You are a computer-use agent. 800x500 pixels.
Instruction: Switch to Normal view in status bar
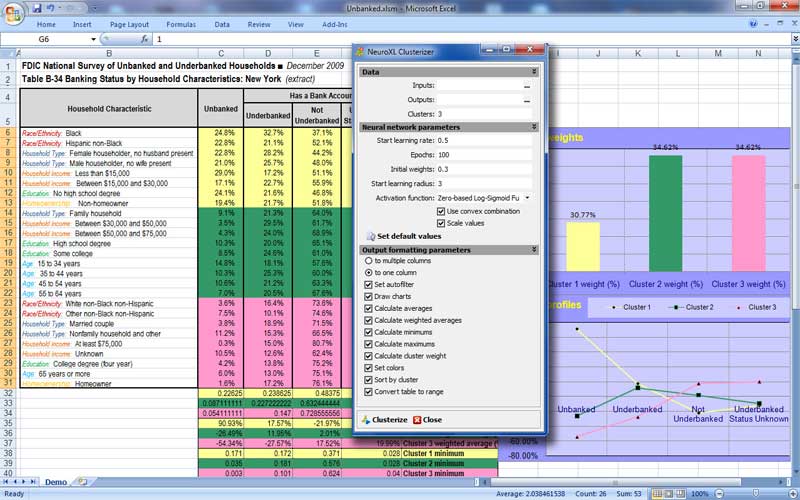point(658,494)
